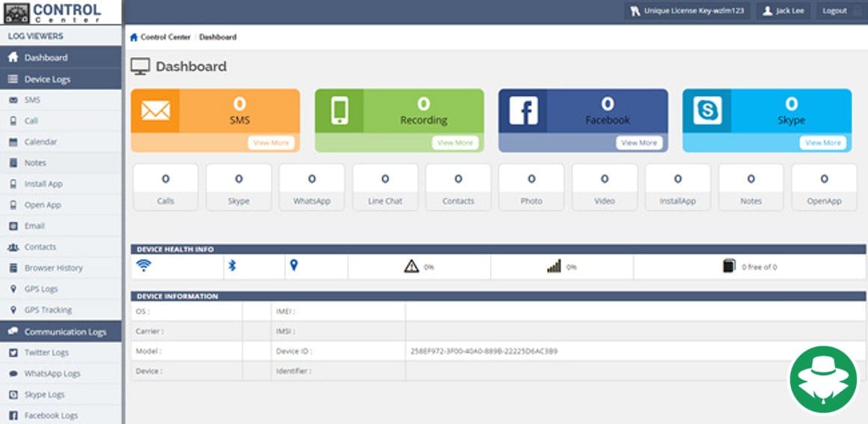Click the warning triangle battery icon

pos(411,266)
